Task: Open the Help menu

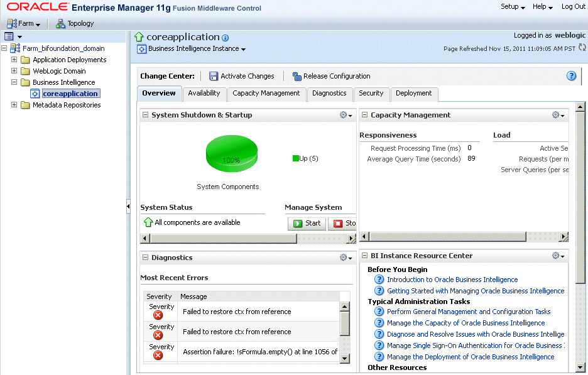Action: click(x=543, y=7)
